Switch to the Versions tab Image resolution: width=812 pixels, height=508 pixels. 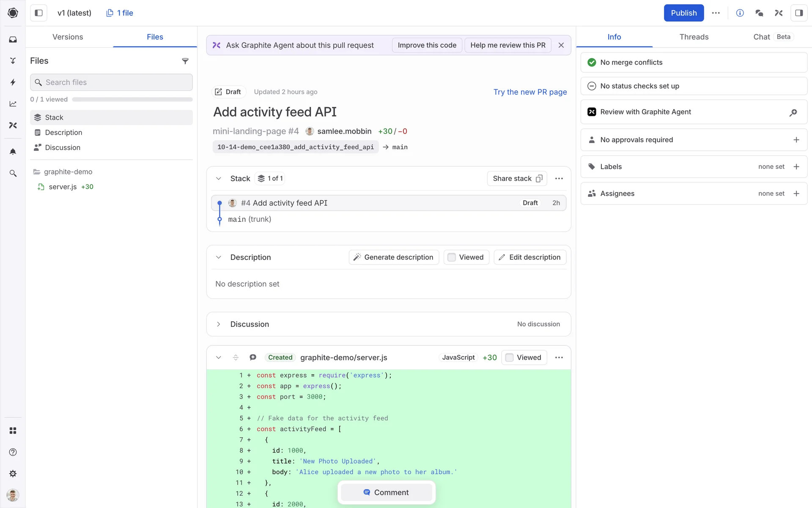coord(68,37)
